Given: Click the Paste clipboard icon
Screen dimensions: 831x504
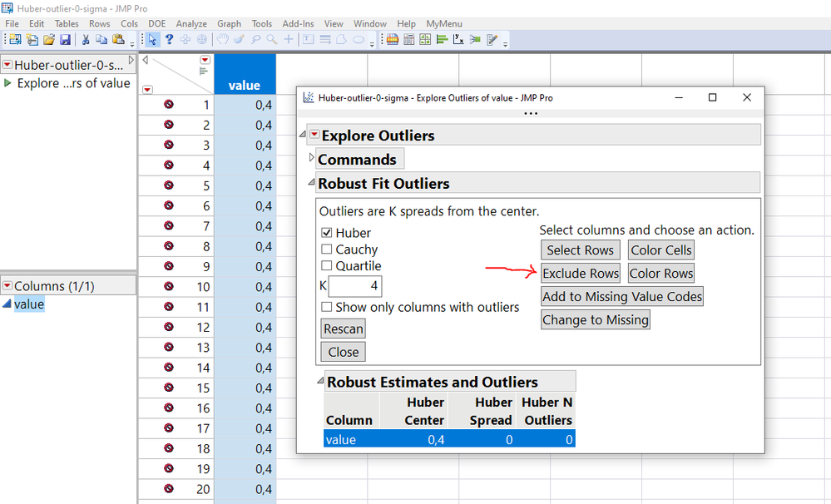Looking at the screenshot, I should coord(118,40).
